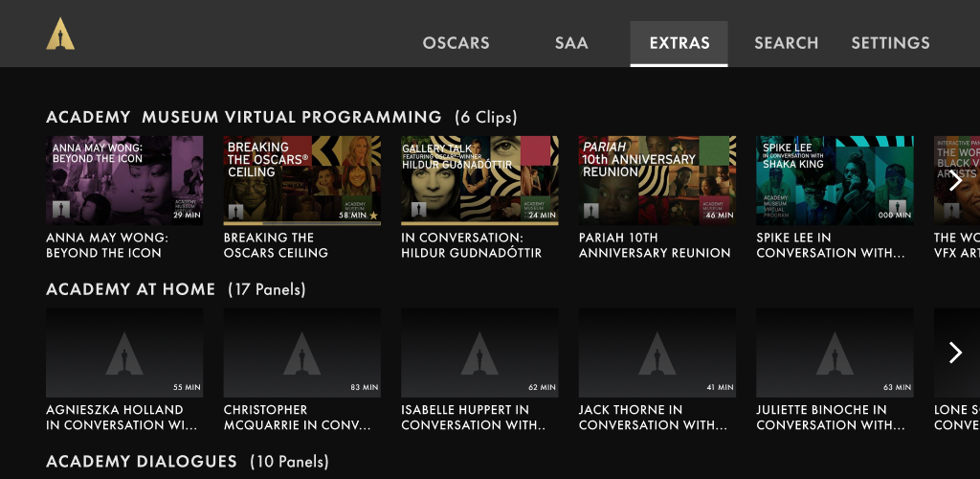Click title text Anna May Wong: Beyond the Icon
Image resolution: width=980 pixels, height=479 pixels.
tap(107, 245)
